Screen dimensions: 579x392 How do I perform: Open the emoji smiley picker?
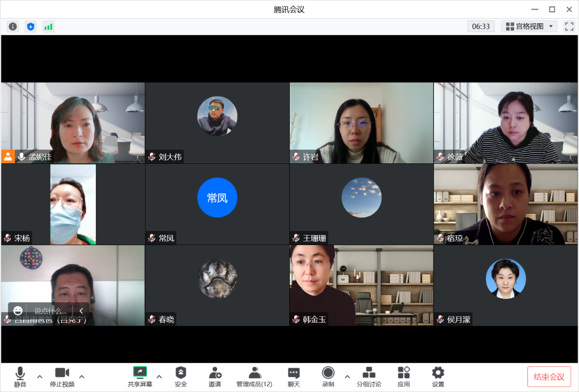pyautogui.click(x=18, y=311)
